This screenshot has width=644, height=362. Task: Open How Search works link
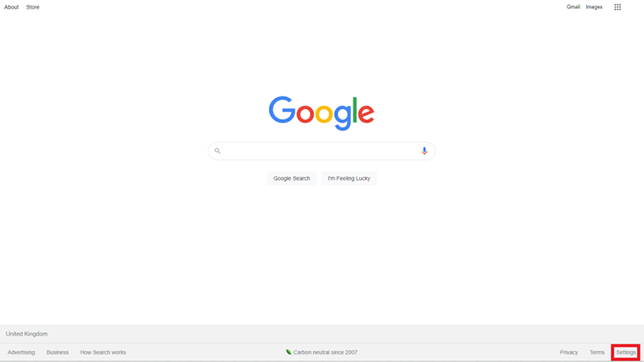[x=103, y=352]
